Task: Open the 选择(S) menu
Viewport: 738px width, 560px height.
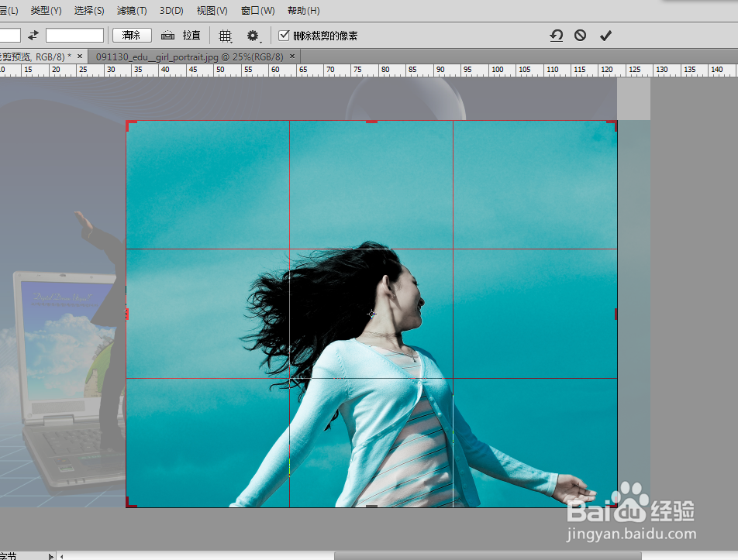Action: pyautogui.click(x=89, y=10)
